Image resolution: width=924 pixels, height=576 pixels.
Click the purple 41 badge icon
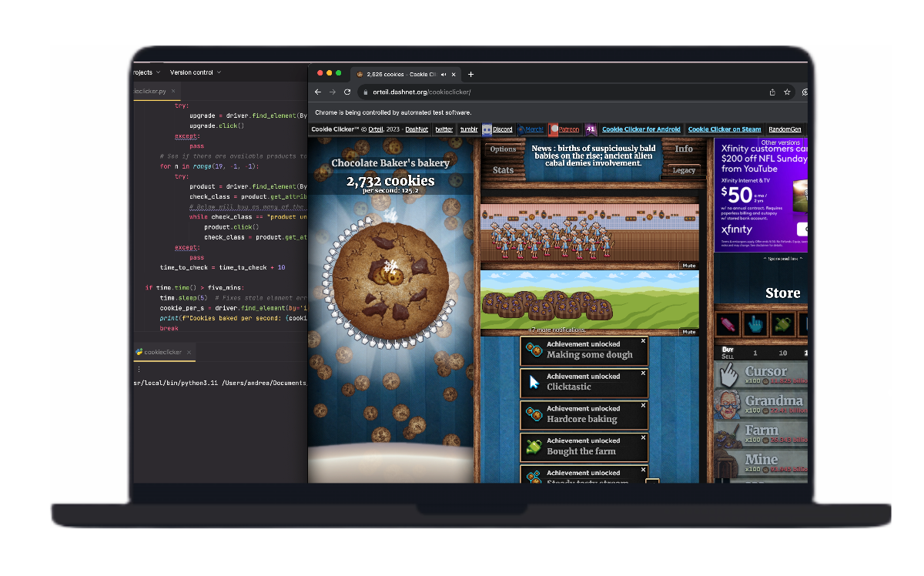[x=591, y=129]
